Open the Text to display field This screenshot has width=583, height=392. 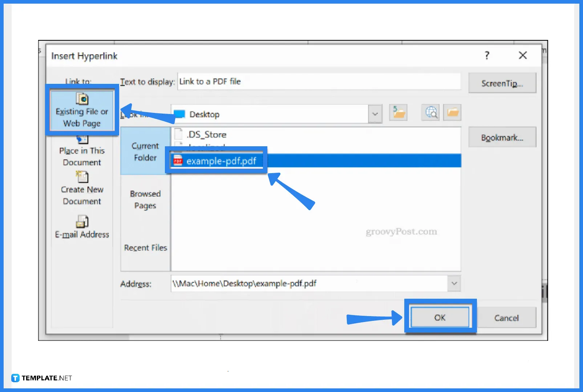pos(319,81)
